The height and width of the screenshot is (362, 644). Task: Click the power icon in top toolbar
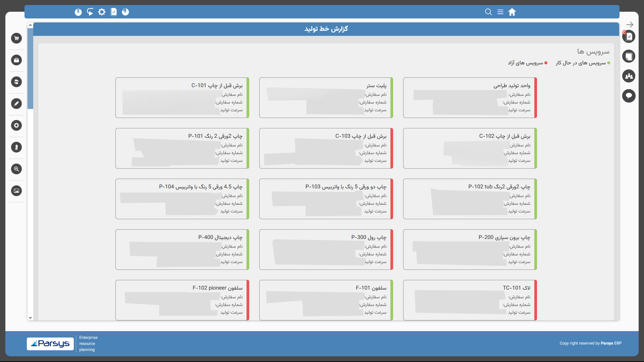coord(78,12)
